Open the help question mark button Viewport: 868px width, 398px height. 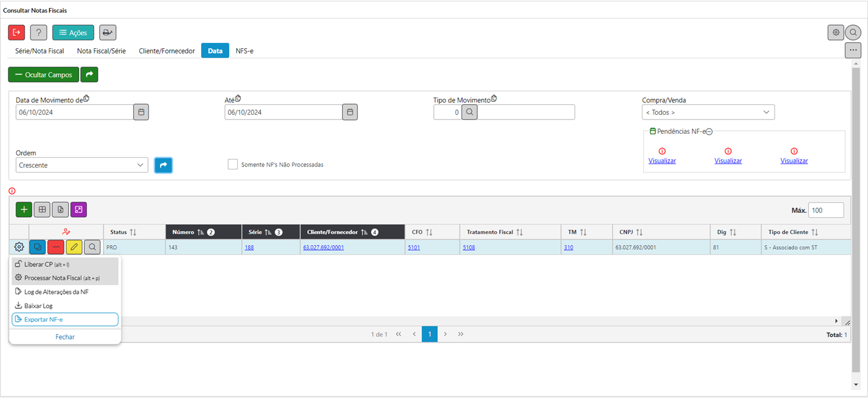coord(39,33)
